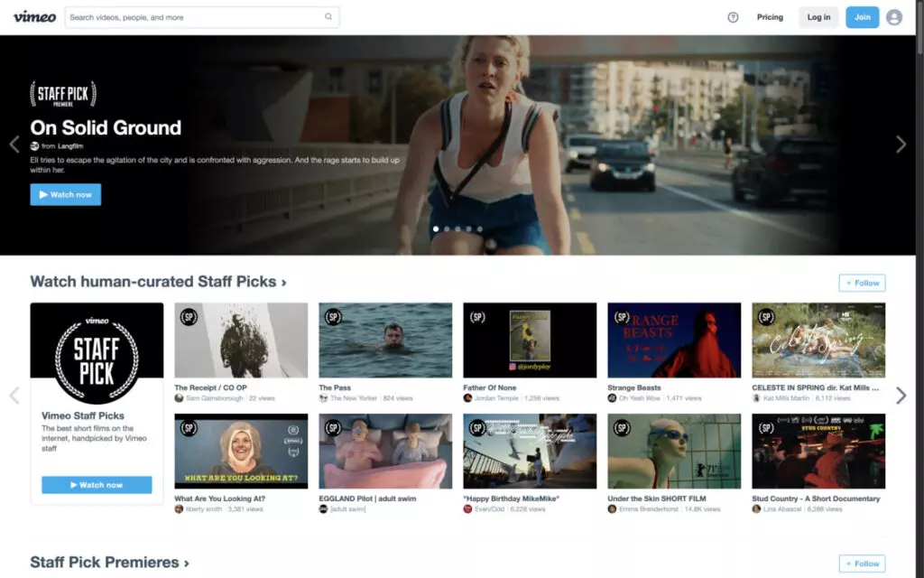Click the Log in button
924x578 pixels.
(818, 17)
